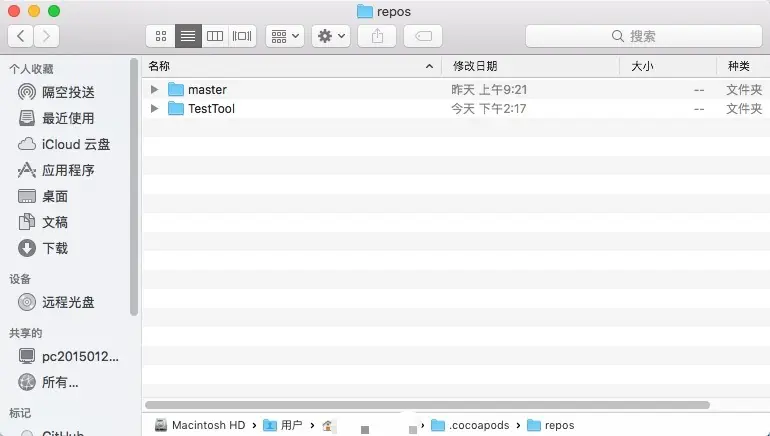Click the repos folder proxy icon in title bar
Screen dimensions: 770x436
364,11
